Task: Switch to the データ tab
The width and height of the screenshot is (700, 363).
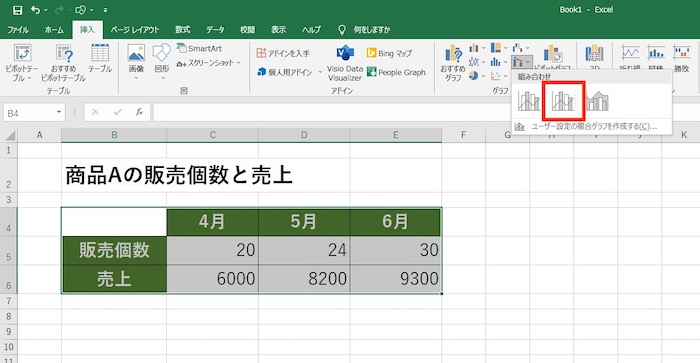Action: click(x=215, y=30)
